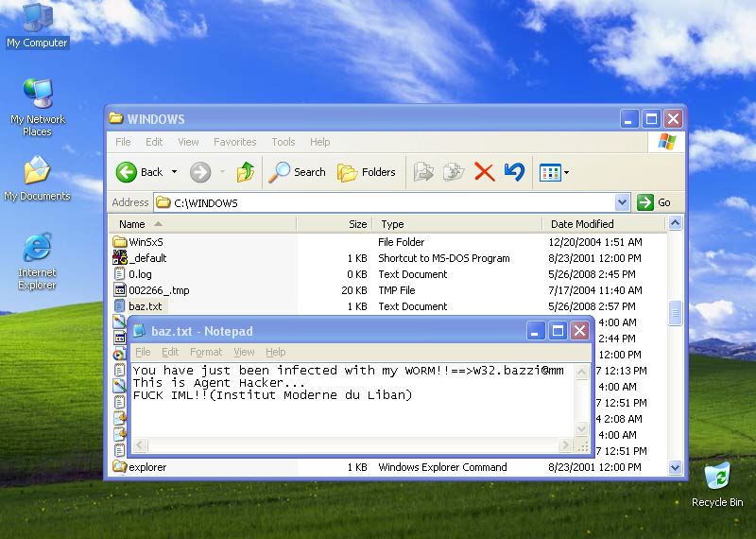Viewport: 756px width, 539px height.
Task: Open My Network Places desktop icon
Action: pos(38,107)
